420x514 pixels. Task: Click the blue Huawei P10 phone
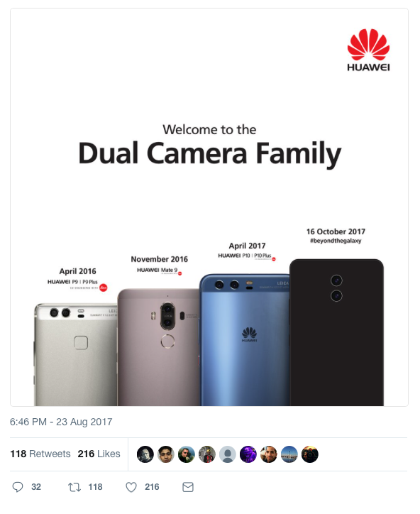click(245, 340)
